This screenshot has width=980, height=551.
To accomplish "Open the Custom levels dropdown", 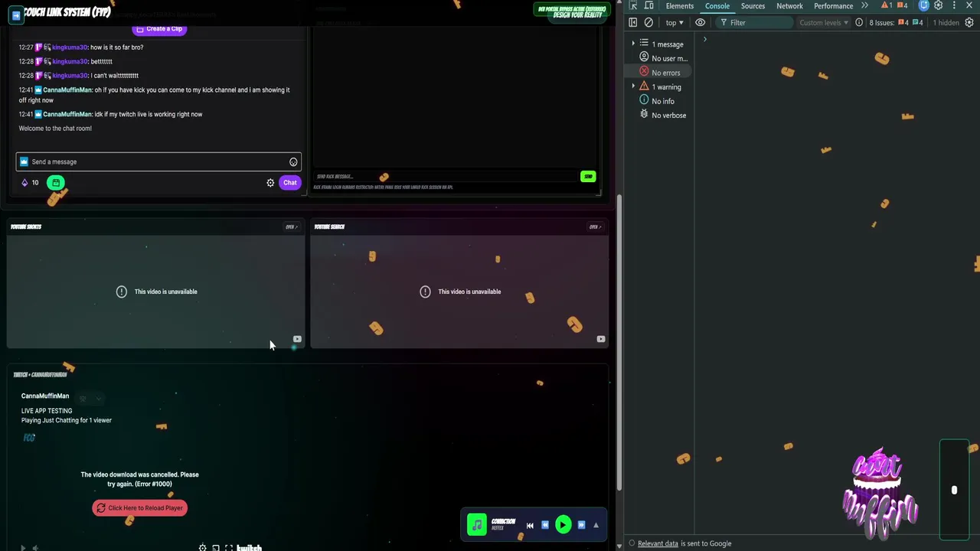I will click(x=824, y=23).
